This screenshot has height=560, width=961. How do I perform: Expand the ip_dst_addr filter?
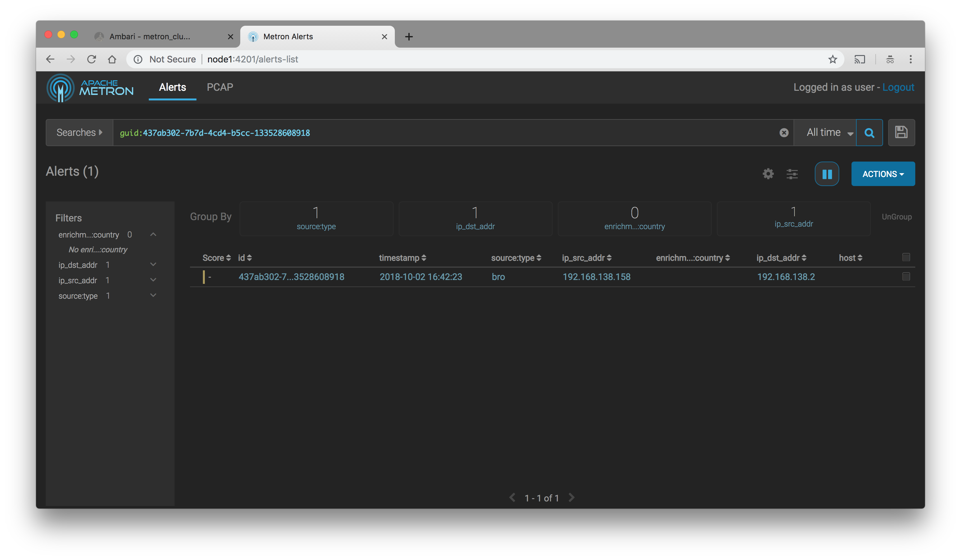pos(153,265)
